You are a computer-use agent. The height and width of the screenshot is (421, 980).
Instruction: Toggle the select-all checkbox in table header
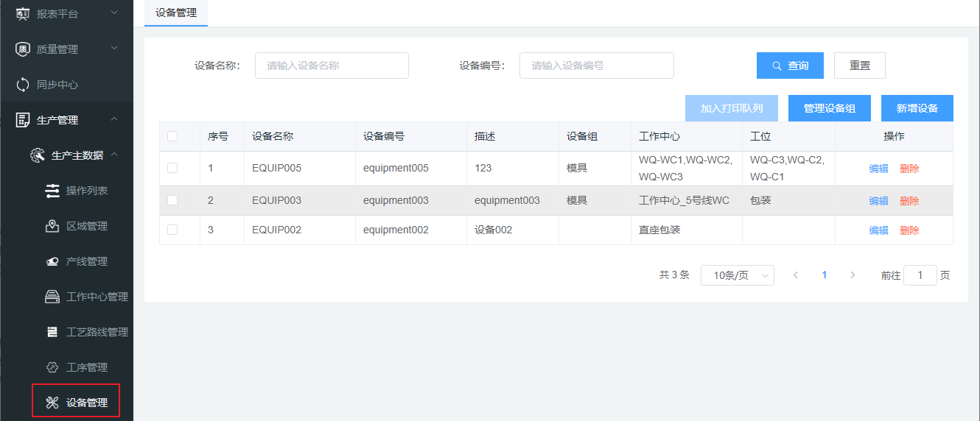tap(172, 136)
